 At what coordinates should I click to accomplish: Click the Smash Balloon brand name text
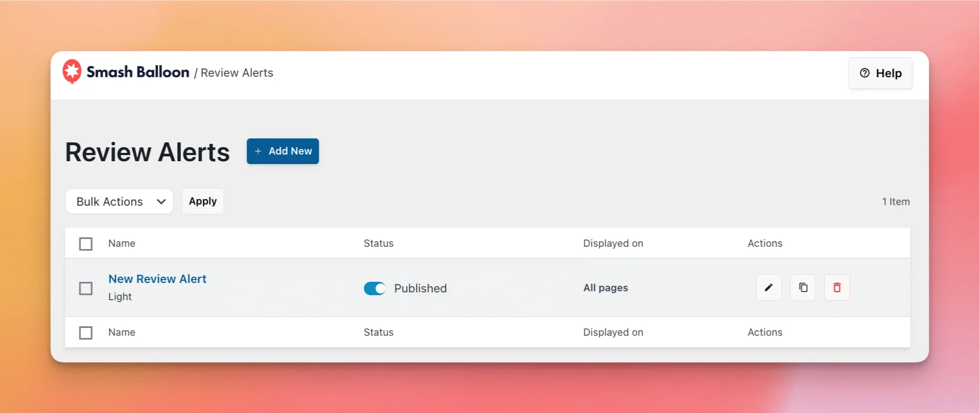tap(138, 72)
